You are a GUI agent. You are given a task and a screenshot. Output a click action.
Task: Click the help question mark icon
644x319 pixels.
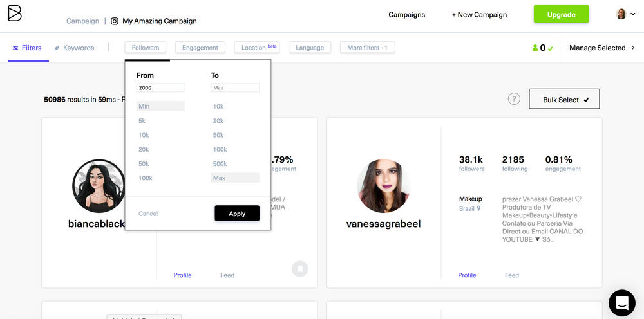tap(514, 99)
